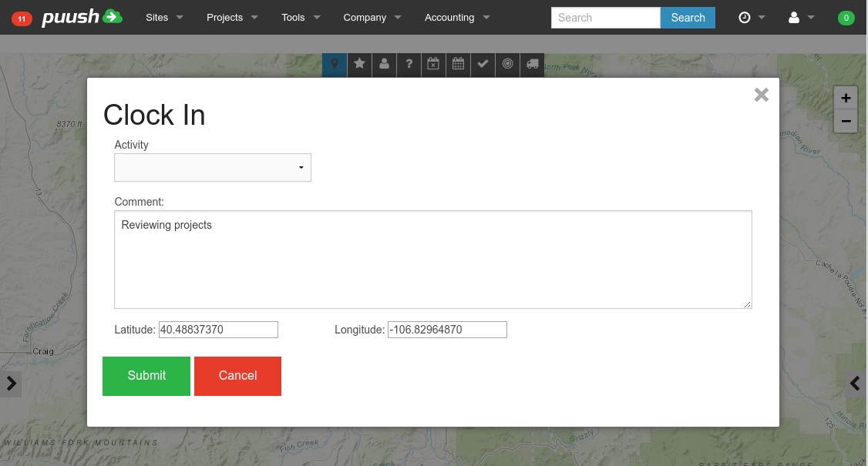
Task: Open the Sites menu
Action: [x=164, y=18]
